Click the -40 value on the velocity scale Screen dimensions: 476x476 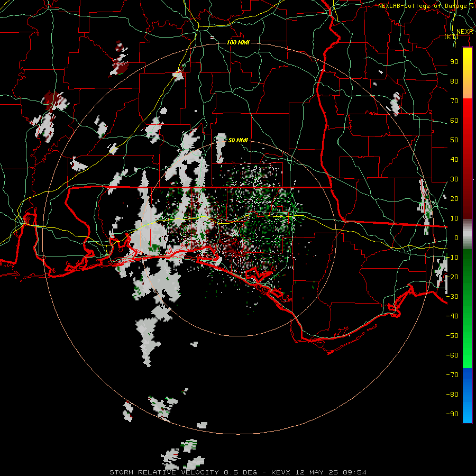point(452,316)
